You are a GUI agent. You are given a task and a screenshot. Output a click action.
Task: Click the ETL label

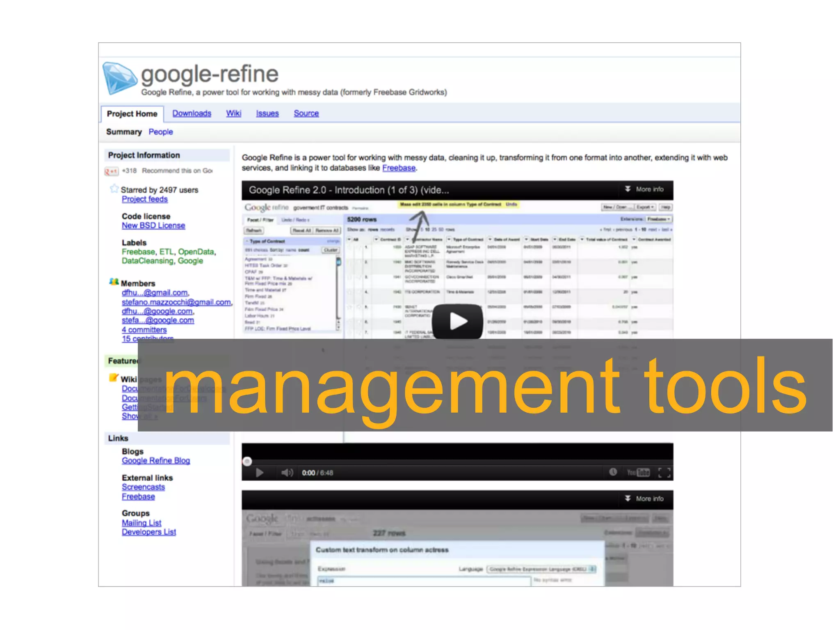pos(166,251)
